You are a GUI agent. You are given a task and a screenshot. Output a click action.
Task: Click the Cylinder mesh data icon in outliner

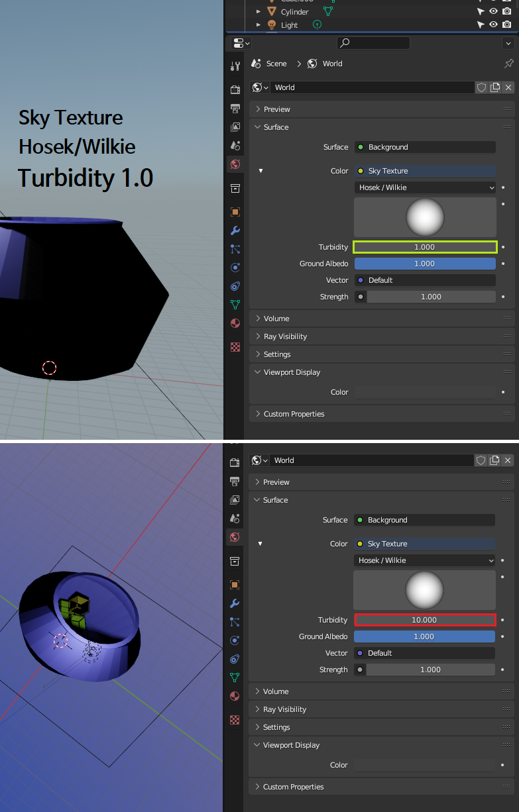click(327, 11)
